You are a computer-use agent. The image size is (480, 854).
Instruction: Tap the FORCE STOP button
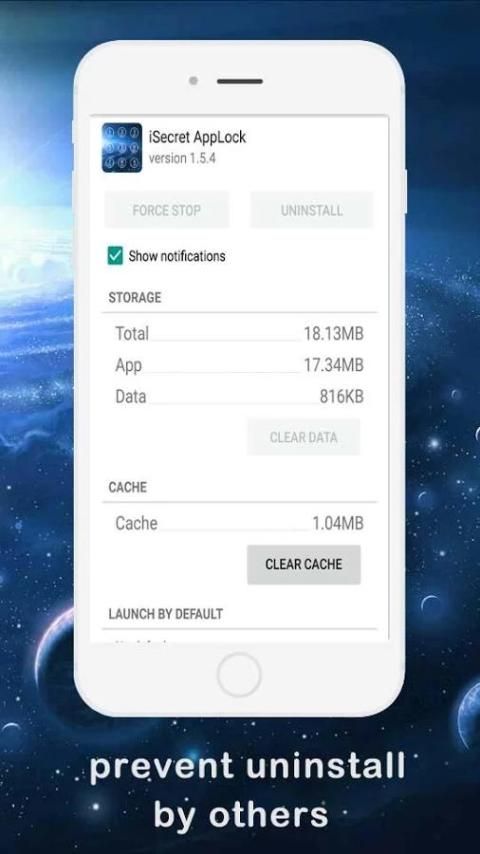167,210
